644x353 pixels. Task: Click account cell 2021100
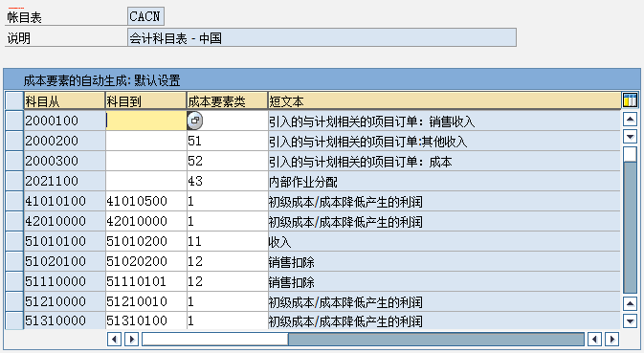point(64,181)
